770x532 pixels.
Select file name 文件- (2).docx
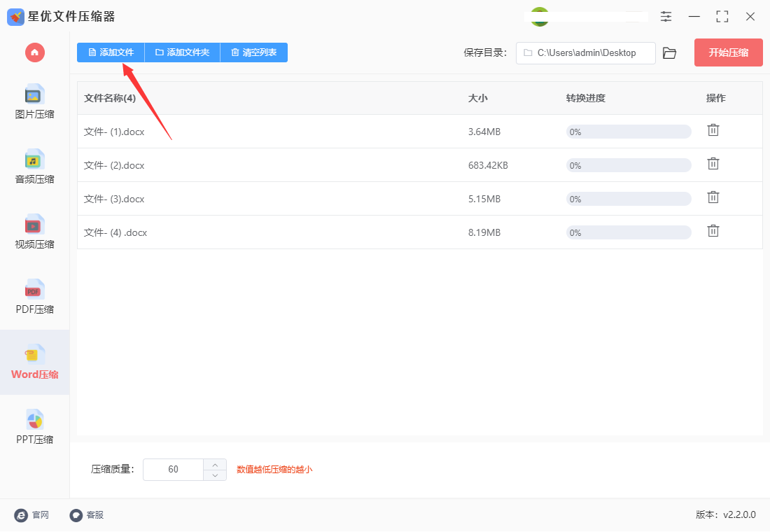pos(114,165)
